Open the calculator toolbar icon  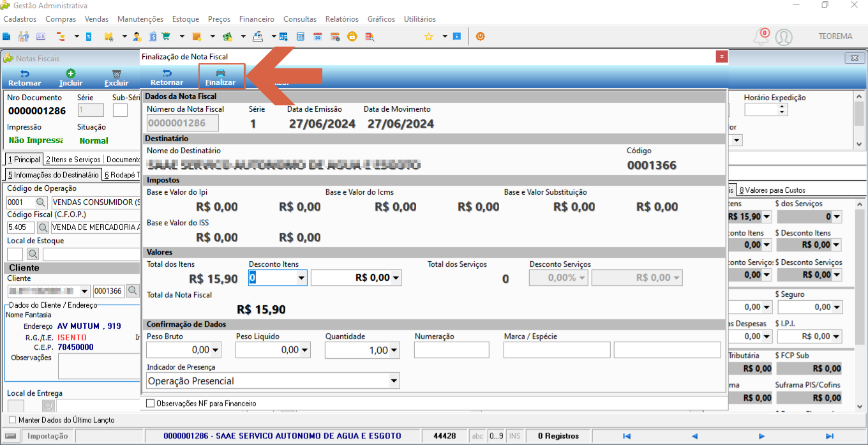point(300,36)
